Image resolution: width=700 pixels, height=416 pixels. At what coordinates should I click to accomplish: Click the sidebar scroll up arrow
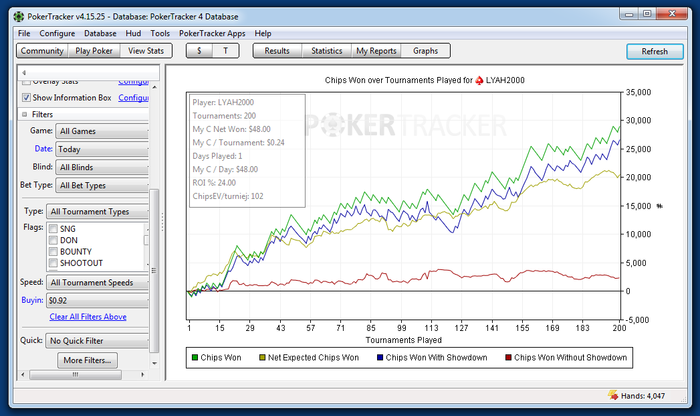point(154,87)
